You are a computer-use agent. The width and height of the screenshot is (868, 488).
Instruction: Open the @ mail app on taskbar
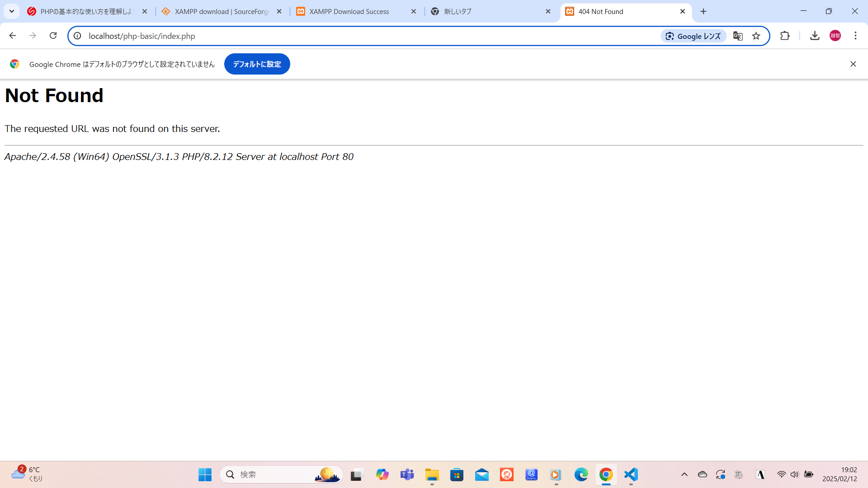[x=532, y=474]
